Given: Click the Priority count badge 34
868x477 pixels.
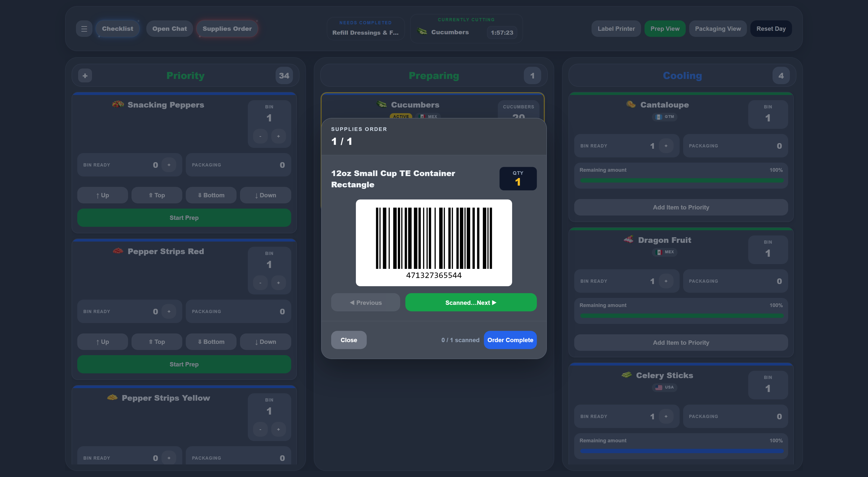Looking at the screenshot, I should pyautogui.click(x=284, y=76).
